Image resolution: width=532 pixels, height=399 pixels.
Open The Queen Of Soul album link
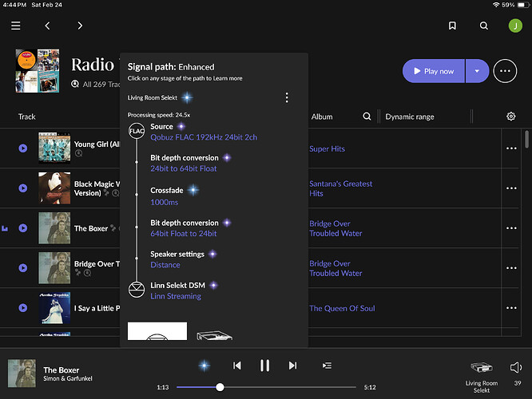coord(342,308)
